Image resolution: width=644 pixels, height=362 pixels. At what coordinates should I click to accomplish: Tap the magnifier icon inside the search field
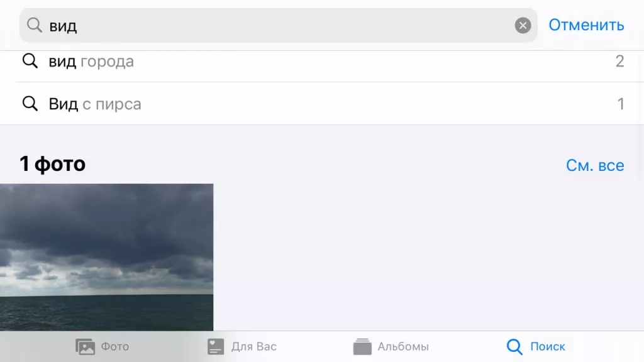[35, 25]
